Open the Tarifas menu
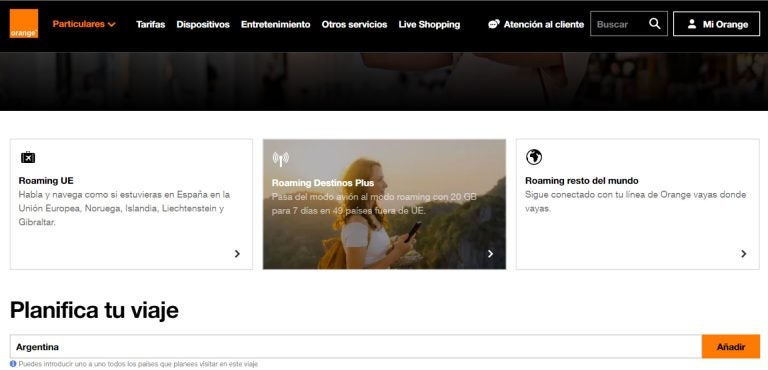 pos(150,25)
